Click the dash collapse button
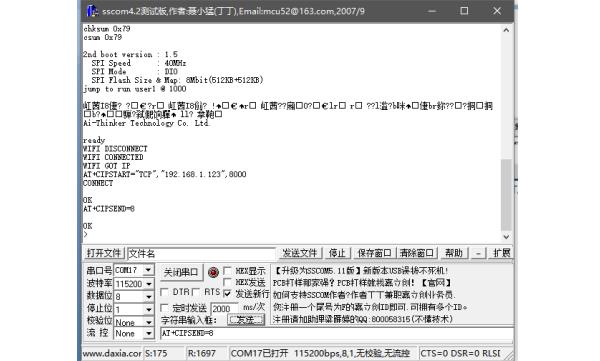The height and width of the screenshot is (361, 600). 478,253
